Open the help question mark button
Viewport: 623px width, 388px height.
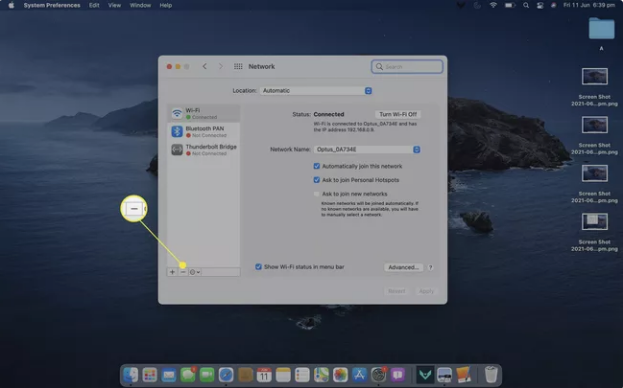pyautogui.click(x=430, y=267)
